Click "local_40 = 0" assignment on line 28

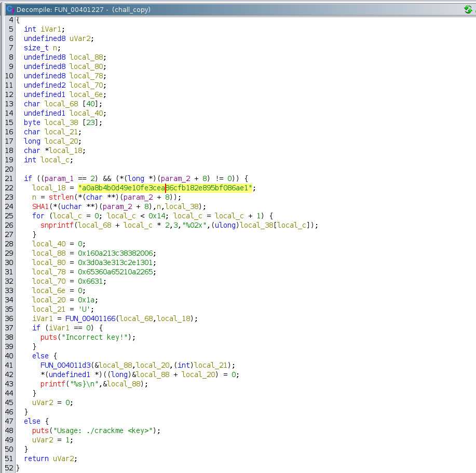(57, 244)
